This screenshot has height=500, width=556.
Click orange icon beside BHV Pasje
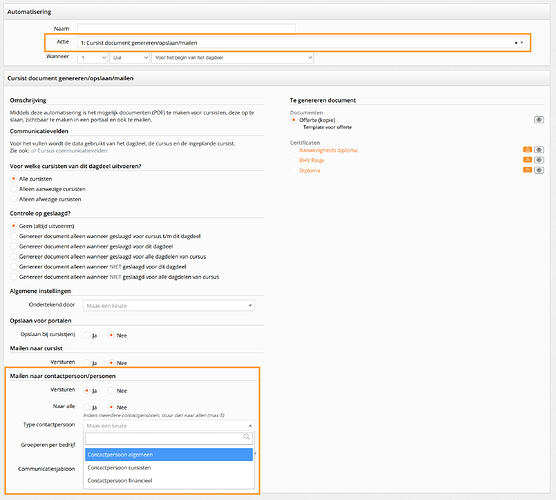[527, 160]
